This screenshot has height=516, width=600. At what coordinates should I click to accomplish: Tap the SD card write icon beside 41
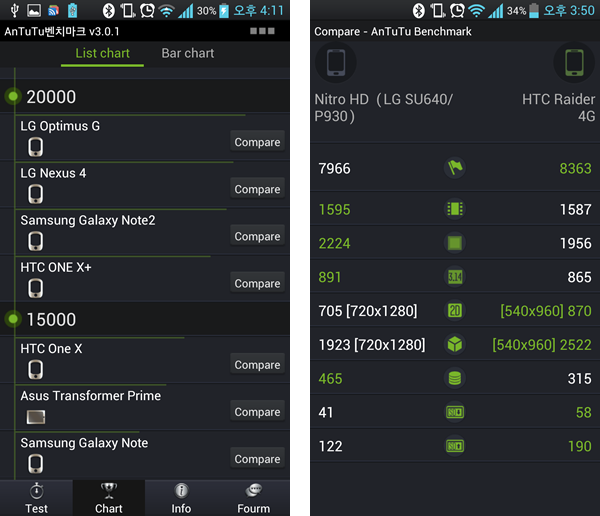click(x=455, y=412)
